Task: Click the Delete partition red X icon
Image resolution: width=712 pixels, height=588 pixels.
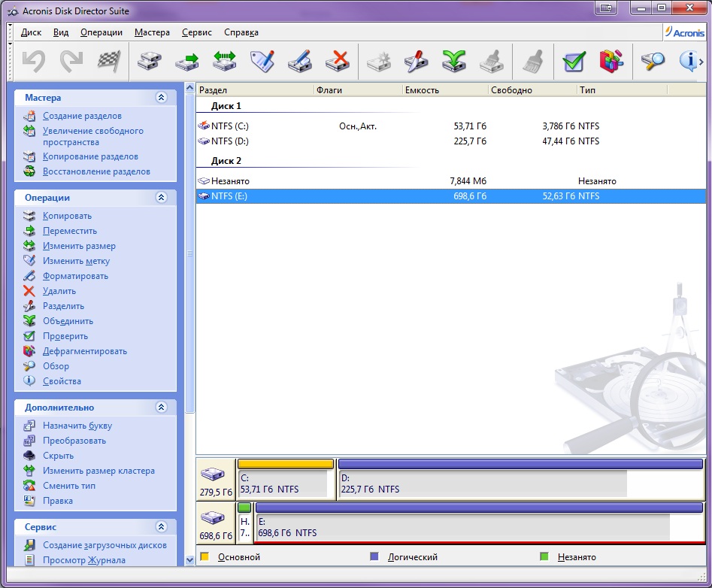Action: [x=338, y=62]
